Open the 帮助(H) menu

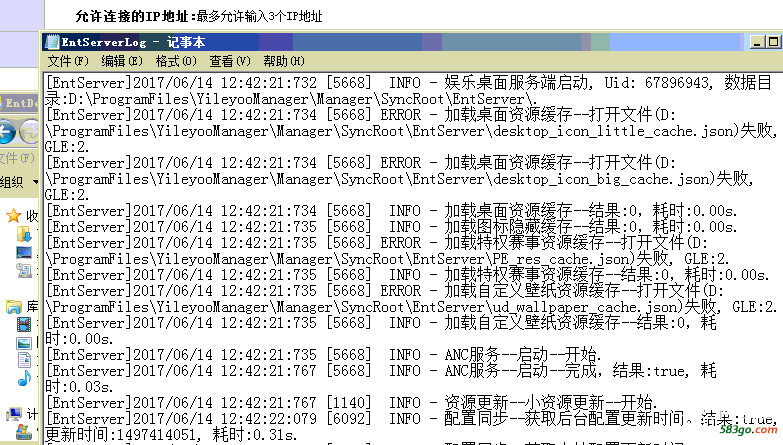coord(284,61)
